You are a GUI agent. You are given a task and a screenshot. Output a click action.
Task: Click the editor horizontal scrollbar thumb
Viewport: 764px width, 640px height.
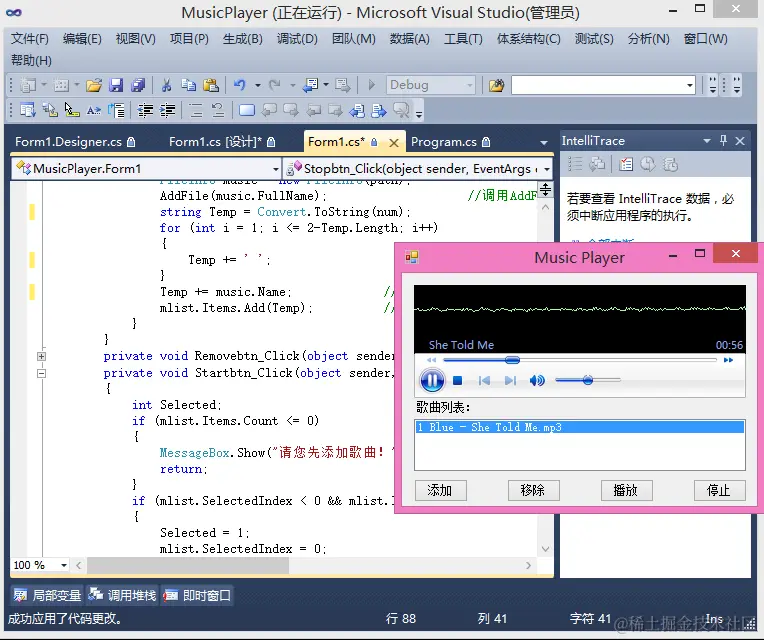188,565
